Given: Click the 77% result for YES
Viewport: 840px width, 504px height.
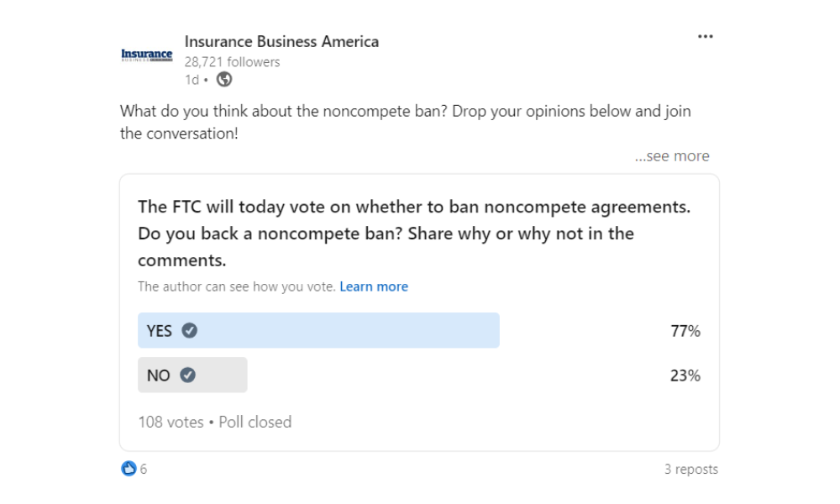Looking at the screenshot, I should [685, 331].
